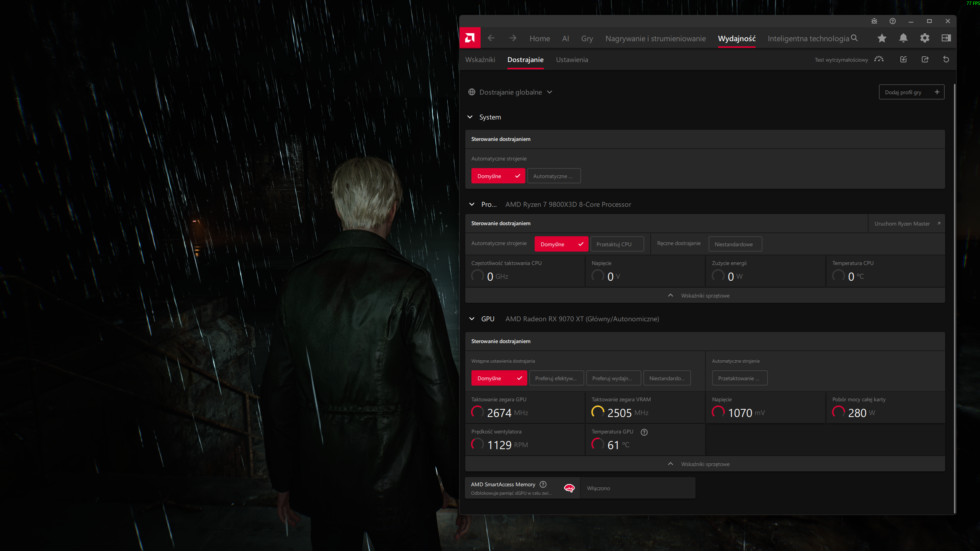Open help icon beside AMD SmartAccess Memory
Screen dimensions: 980x551
[543, 484]
